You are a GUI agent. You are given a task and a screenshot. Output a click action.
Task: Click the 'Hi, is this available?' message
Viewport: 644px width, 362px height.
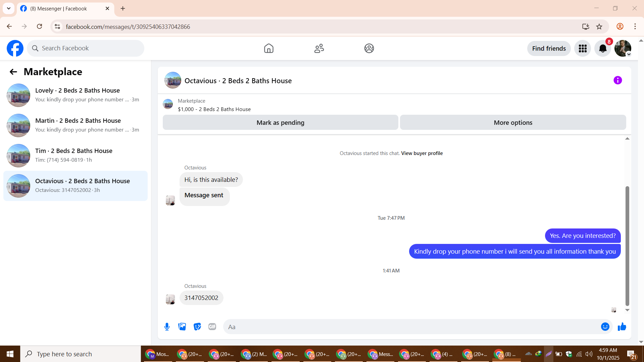211,180
